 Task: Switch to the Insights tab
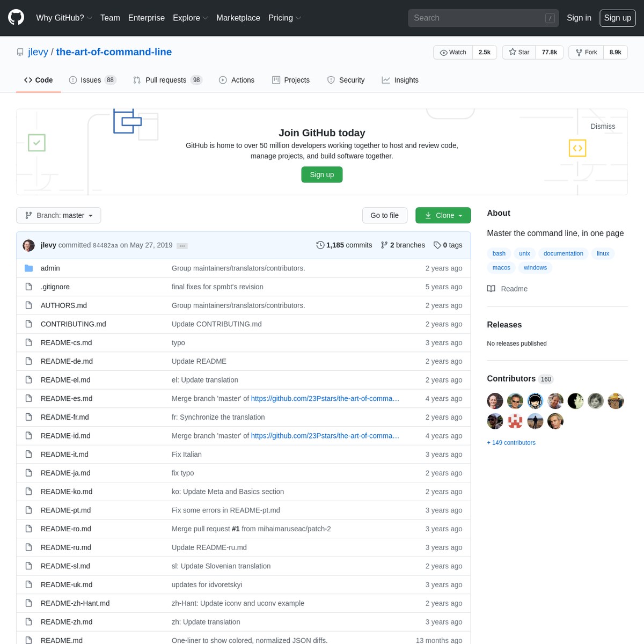(x=400, y=80)
